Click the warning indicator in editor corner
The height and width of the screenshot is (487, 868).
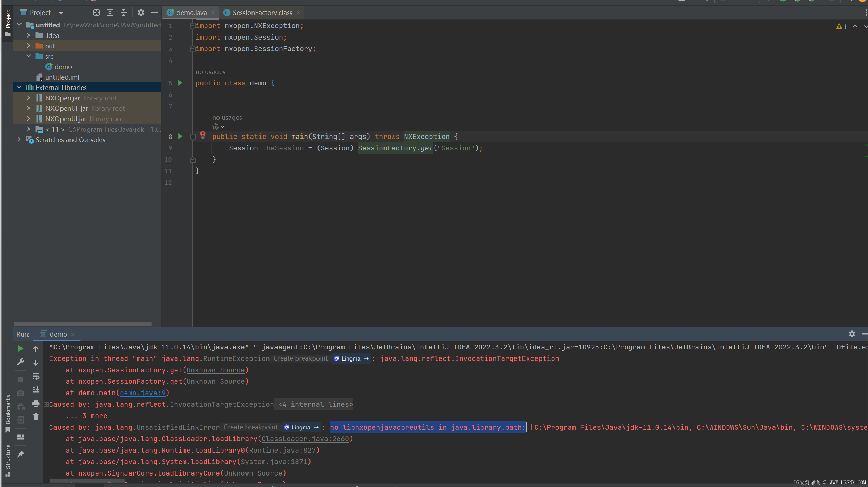coord(842,27)
